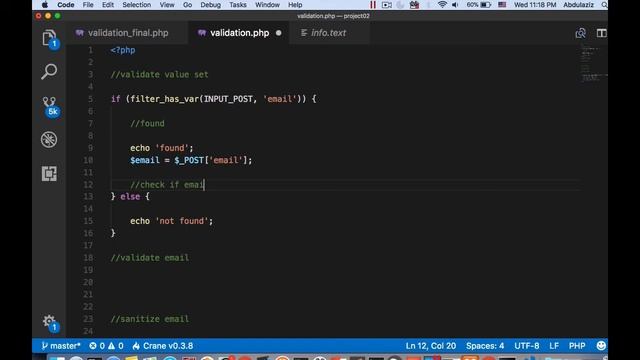
Task: Open the Debug panel icon
Action: tap(49, 140)
